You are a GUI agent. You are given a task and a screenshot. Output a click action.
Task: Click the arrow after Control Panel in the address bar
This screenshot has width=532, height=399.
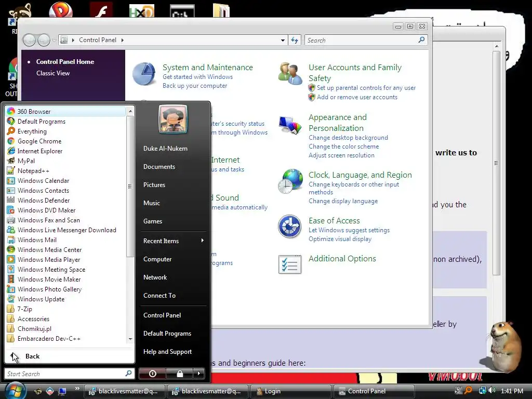tap(123, 40)
